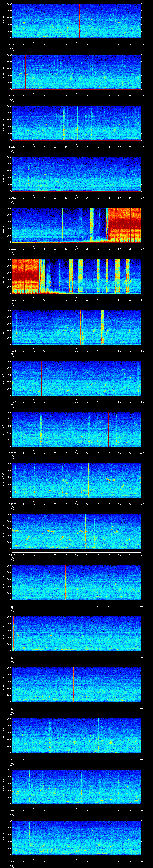The image size is (153, 868).
Task: Click the spectrogram panel starting at 16:07:00
Action: [76, 327]
